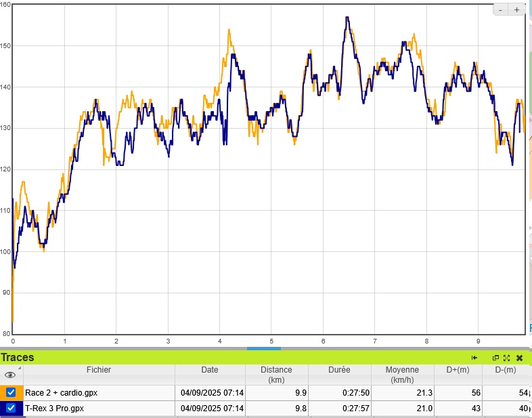Uncheck the T-Rex 3 Pro.gpx trace
Image resolution: width=532 pixels, height=418 pixels.
pos(11,408)
